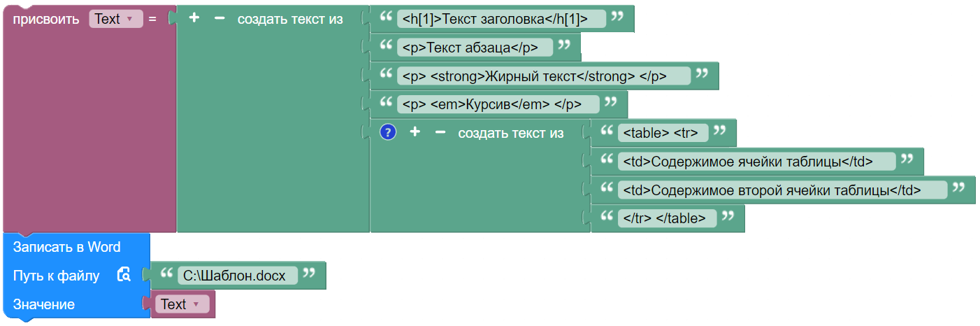
Task: Edit the '<p>Текст абзаца</p>' text field
Action: click(x=475, y=48)
